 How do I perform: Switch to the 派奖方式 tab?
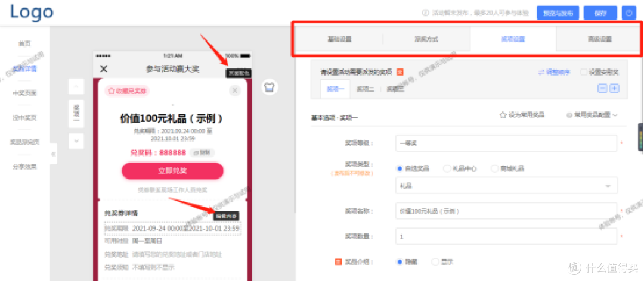tap(426, 39)
